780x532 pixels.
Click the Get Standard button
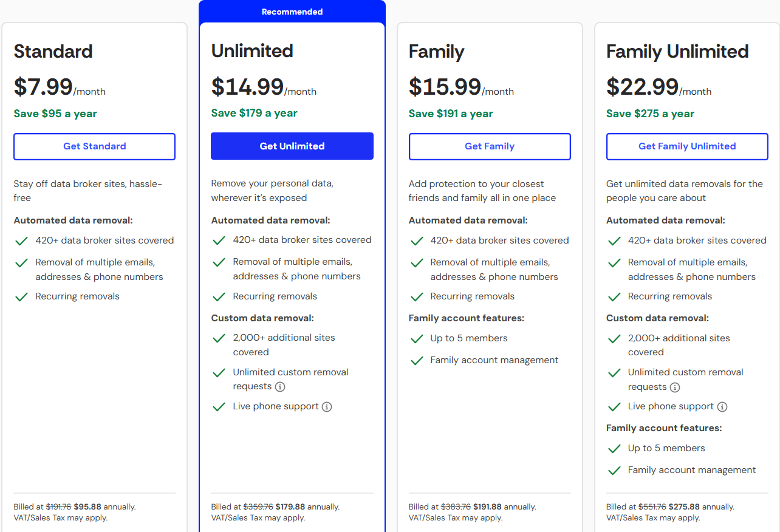coord(94,146)
